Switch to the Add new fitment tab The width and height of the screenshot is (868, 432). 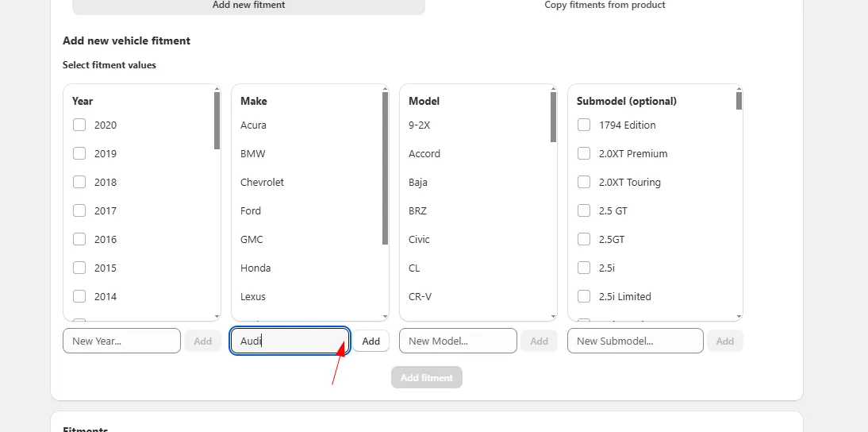pos(248,6)
